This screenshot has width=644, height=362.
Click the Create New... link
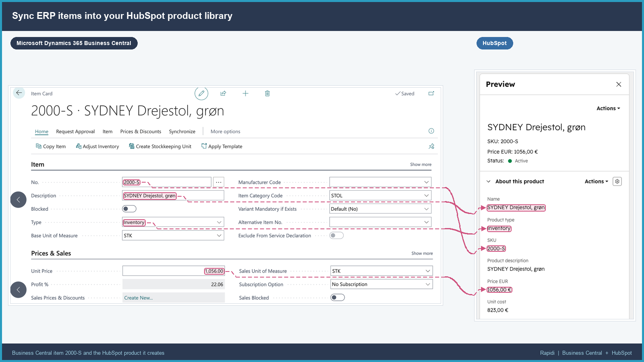pos(138,298)
